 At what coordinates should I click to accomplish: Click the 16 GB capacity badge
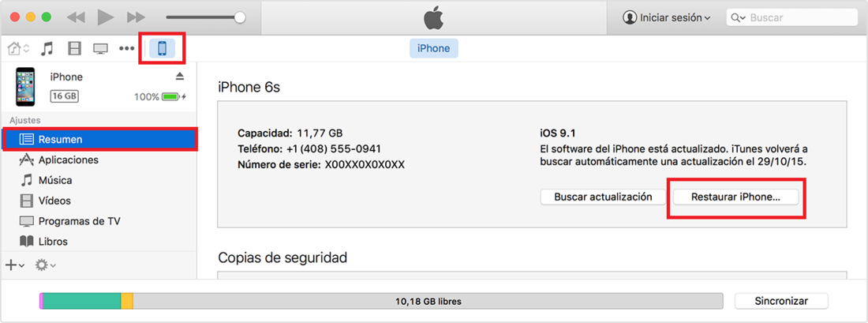pos(64,96)
